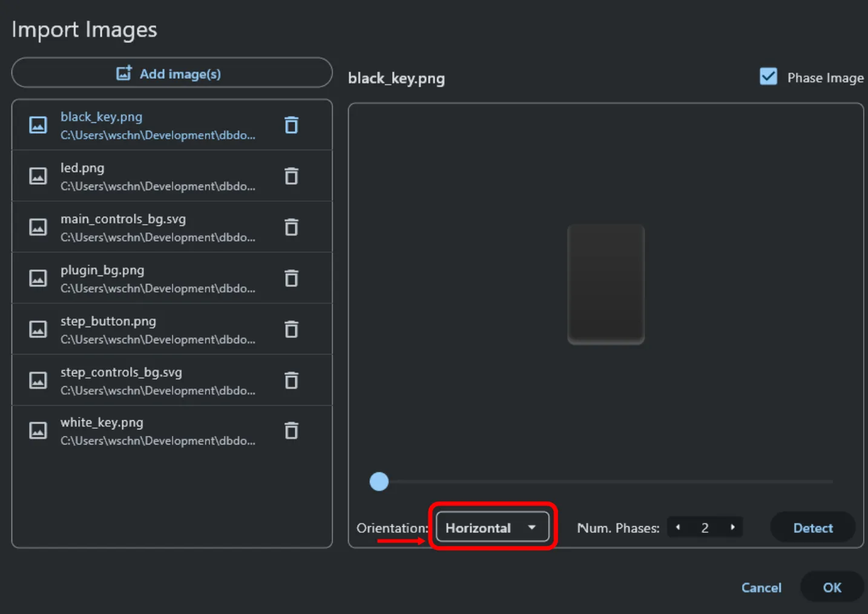The width and height of the screenshot is (868, 614).
Task: Click the image icon beside black_key.png
Action: 38,125
